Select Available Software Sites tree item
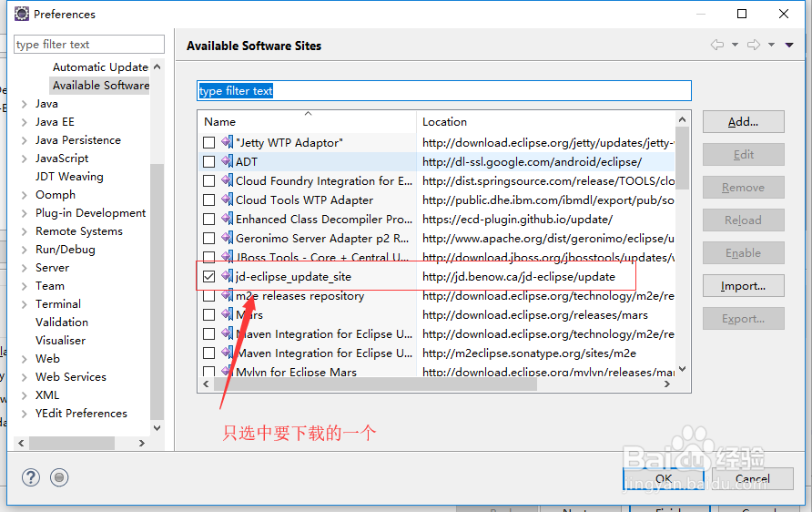This screenshot has width=812, height=512. [100, 85]
